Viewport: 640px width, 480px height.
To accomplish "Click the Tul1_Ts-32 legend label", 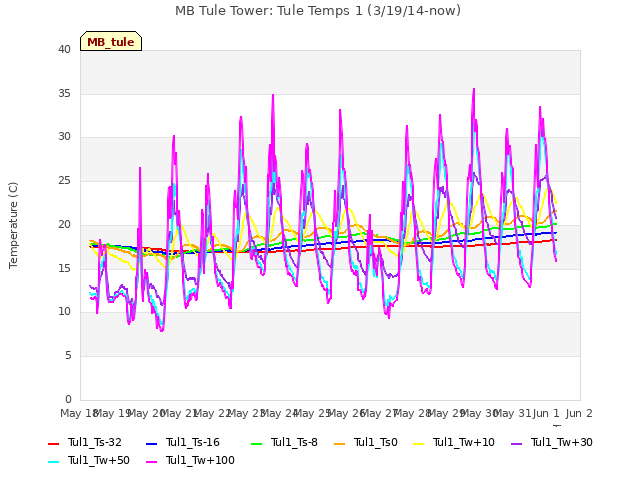I will pyautogui.click(x=95, y=442).
